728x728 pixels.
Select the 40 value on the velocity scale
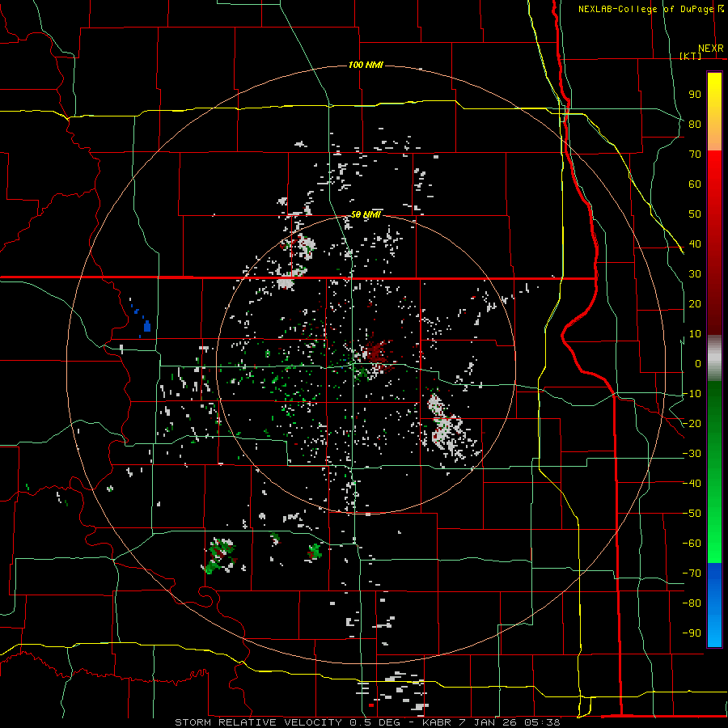point(695,243)
